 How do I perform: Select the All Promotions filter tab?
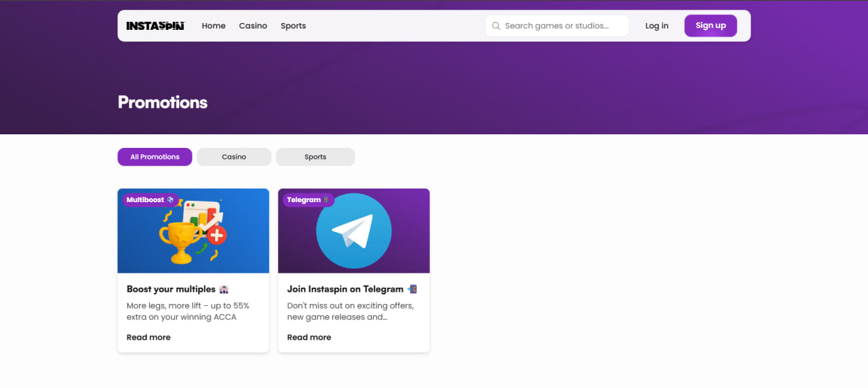pos(155,157)
